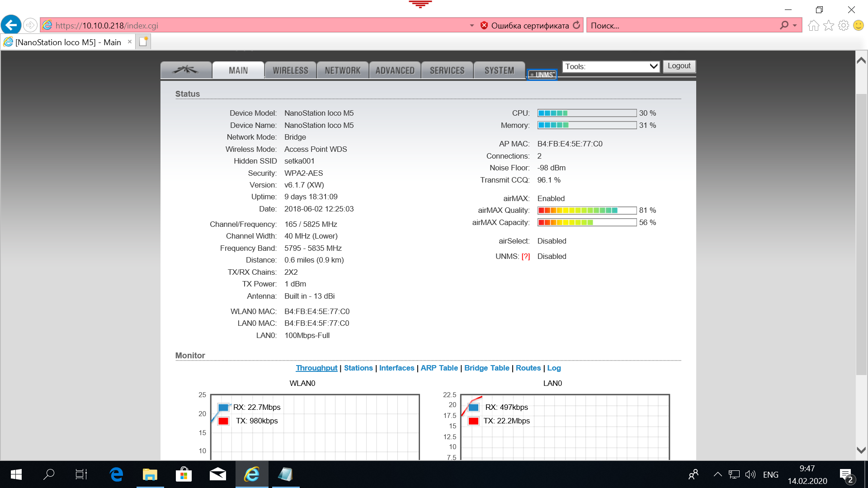Open Favorites star icon

tap(828, 25)
